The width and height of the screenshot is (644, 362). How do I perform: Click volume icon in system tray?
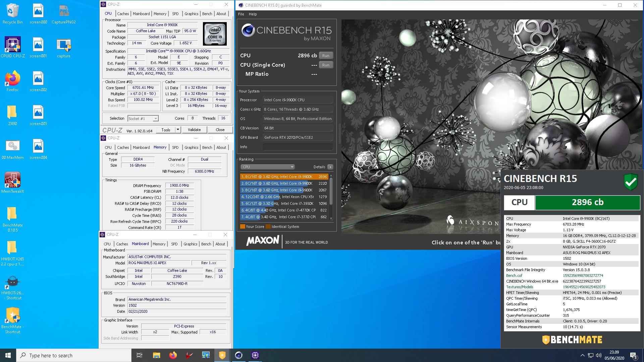click(599, 355)
